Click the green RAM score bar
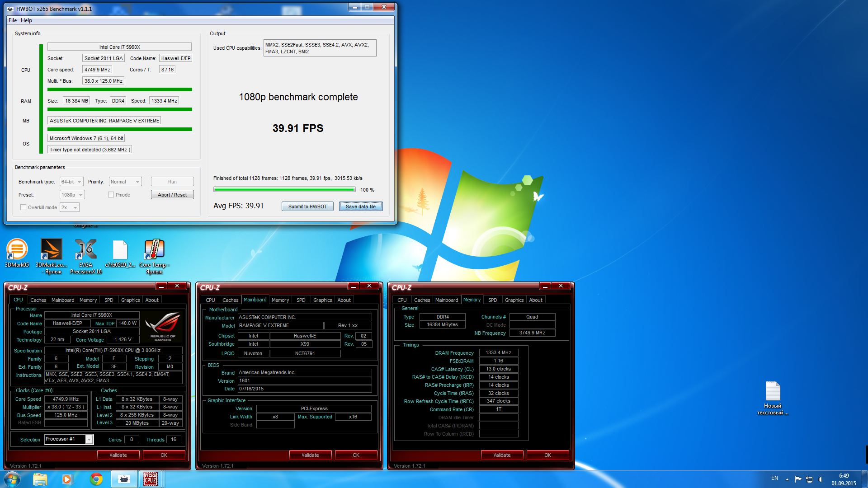The height and width of the screenshot is (488, 868). coord(120,109)
